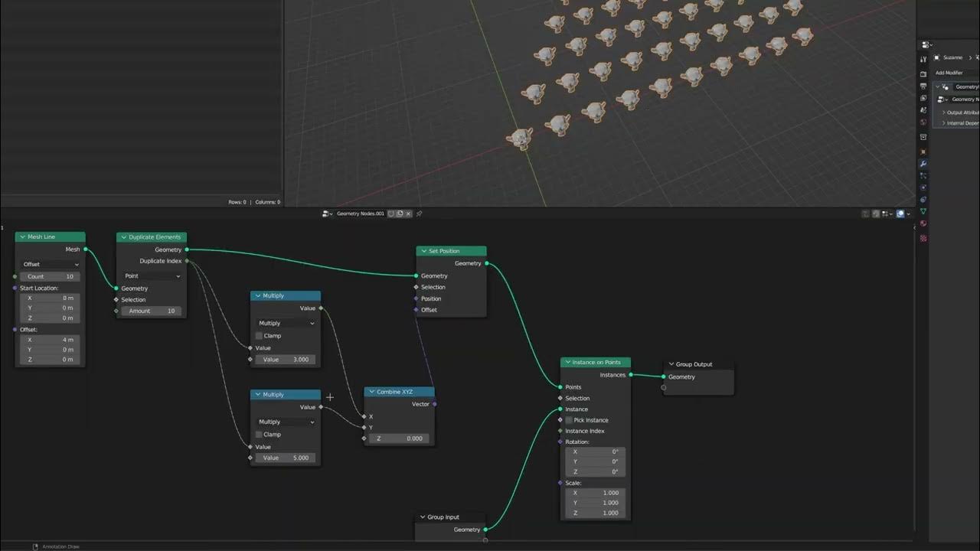980x551 pixels.
Task: Open the Texture properties checker tab
Action: click(x=923, y=238)
